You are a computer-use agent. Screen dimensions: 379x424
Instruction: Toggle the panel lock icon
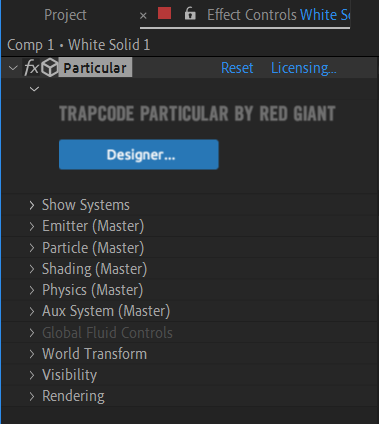(x=190, y=14)
